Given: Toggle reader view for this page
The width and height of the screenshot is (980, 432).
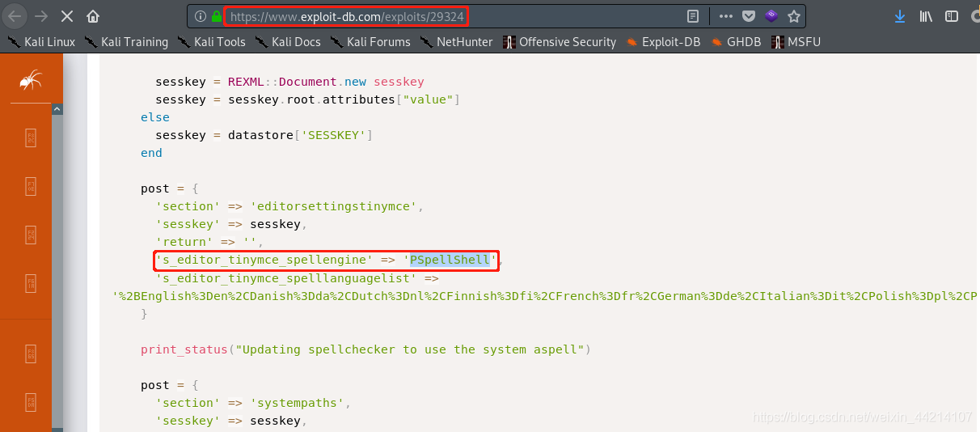Looking at the screenshot, I should pos(693,16).
